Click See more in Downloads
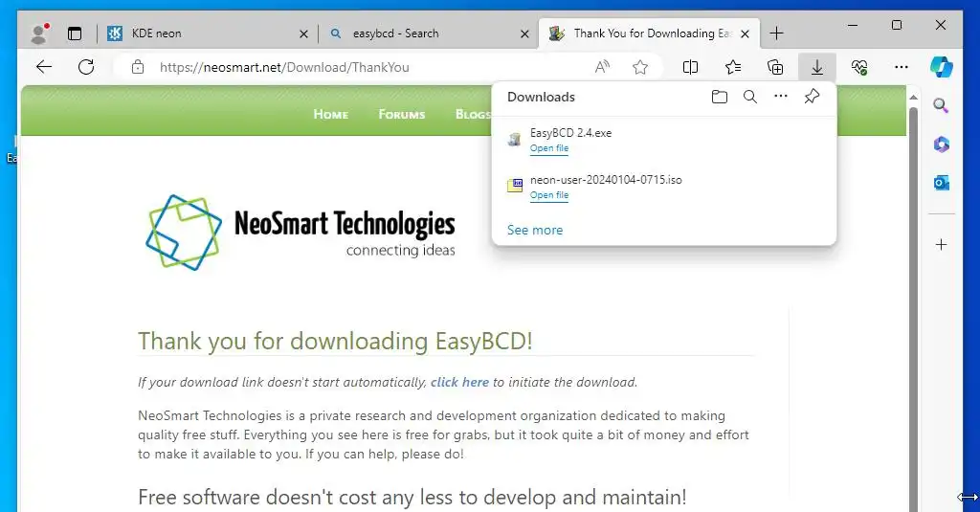 pos(535,230)
